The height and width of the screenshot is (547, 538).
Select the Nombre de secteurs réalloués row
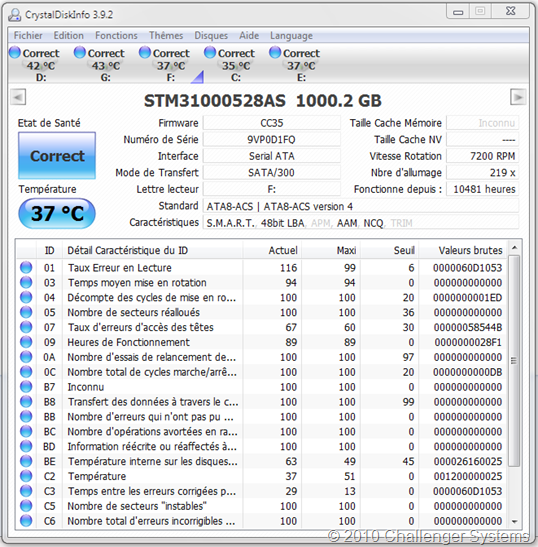pyautogui.click(x=261, y=312)
